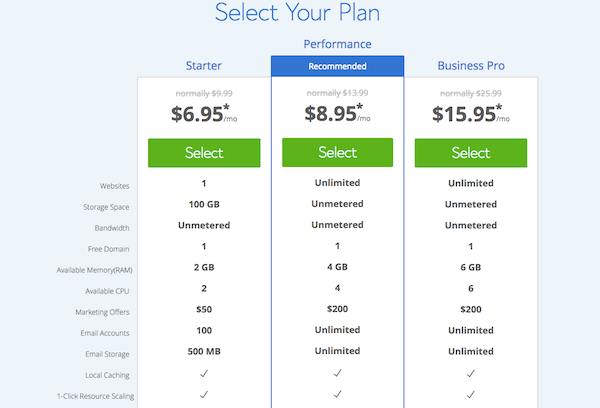Click the blue Recommended banner

337,66
